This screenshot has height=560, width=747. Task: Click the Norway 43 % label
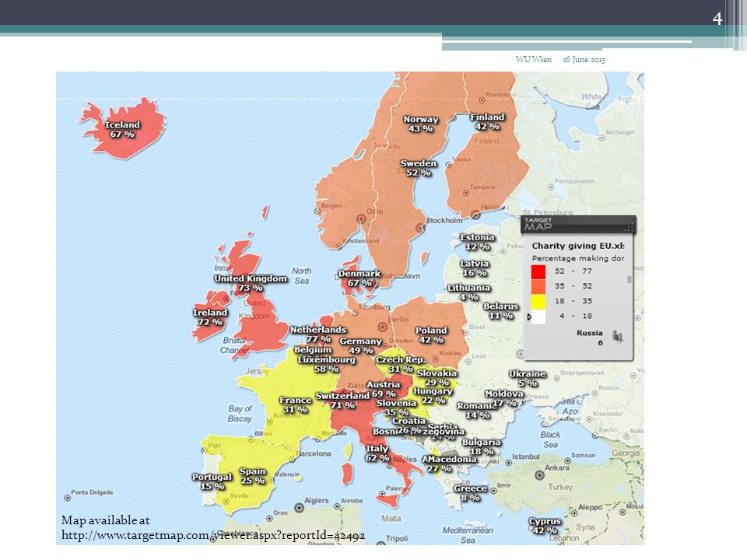point(421,124)
